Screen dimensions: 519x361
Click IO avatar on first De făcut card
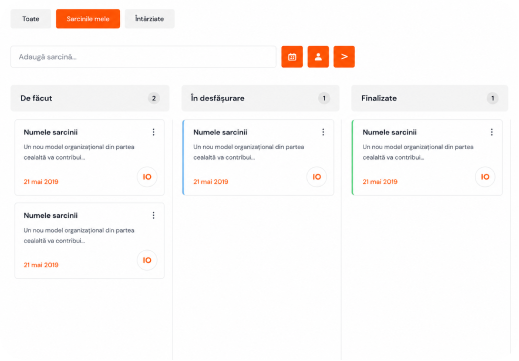pos(147,177)
